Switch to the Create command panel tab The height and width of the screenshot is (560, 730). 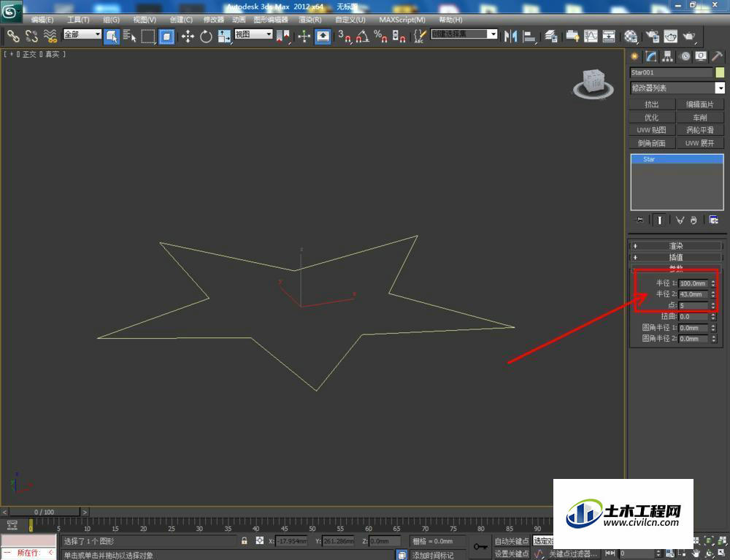coord(634,56)
